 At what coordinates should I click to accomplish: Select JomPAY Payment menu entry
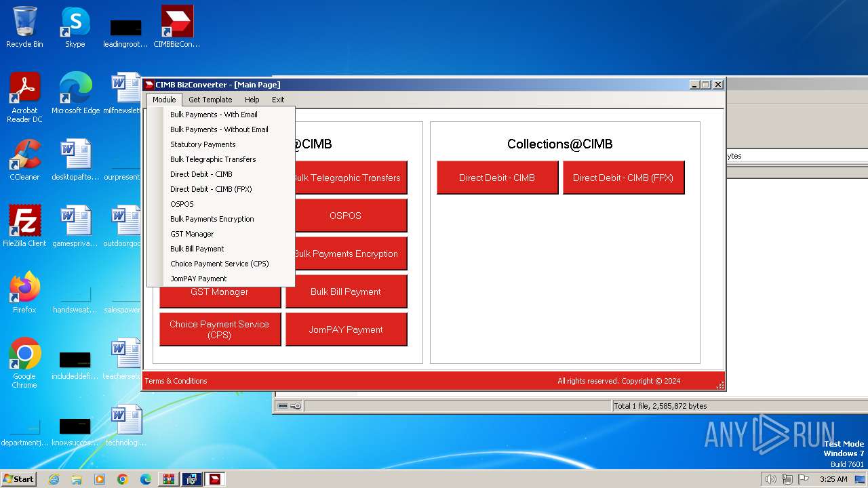(221, 279)
